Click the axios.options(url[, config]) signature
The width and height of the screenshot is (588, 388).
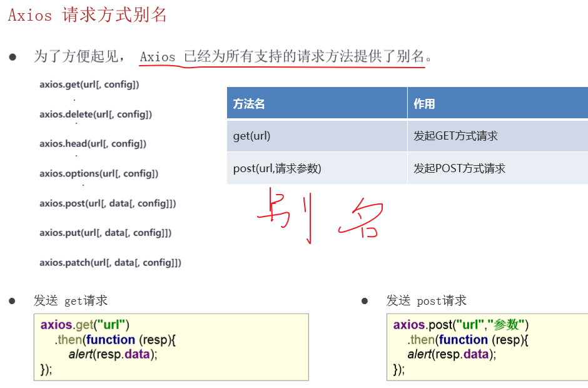[98, 173]
